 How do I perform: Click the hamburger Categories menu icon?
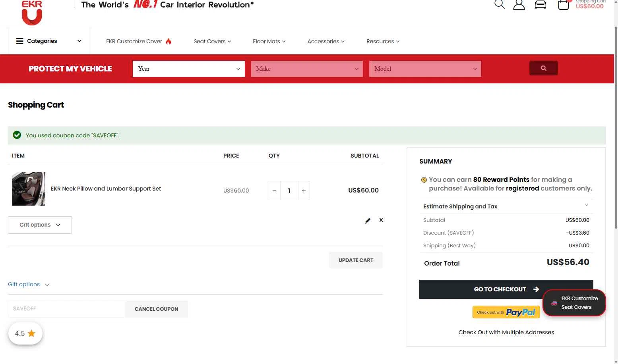pyautogui.click(x=19, y=41)
